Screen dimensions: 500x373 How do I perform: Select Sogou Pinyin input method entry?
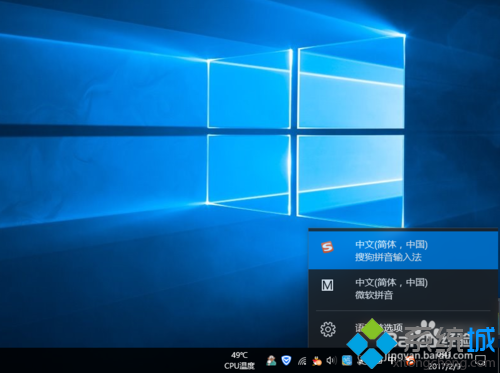[403, 250]
